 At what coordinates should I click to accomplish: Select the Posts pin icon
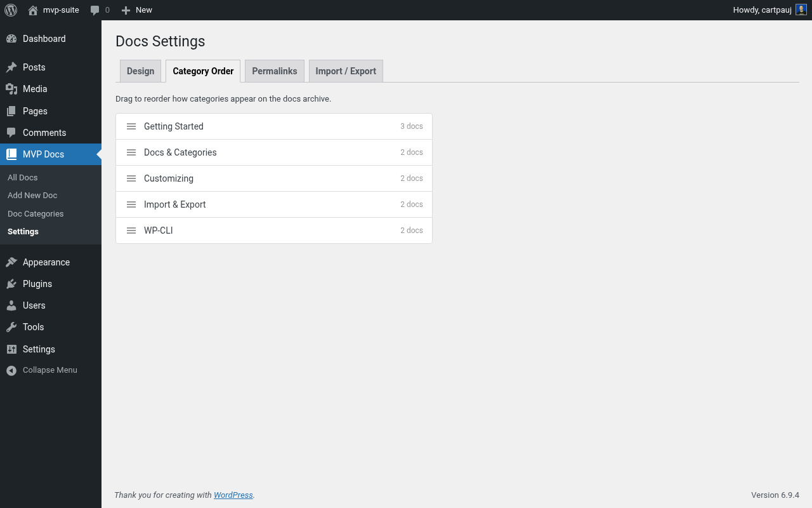point(13,67)
